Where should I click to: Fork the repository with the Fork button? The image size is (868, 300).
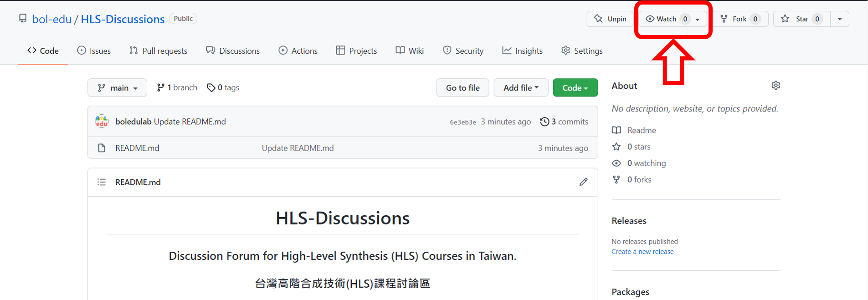740,19
